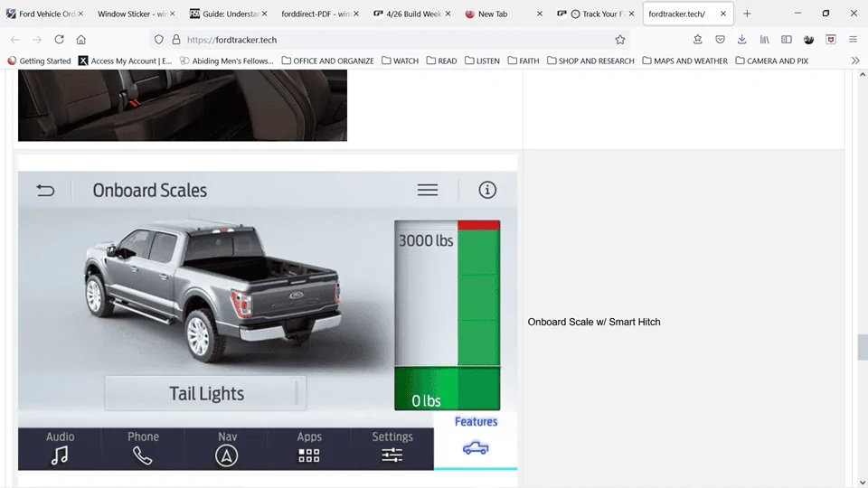Open the Access My Account bookmark
Screen dimensions: 868x488
click(125, 61)
